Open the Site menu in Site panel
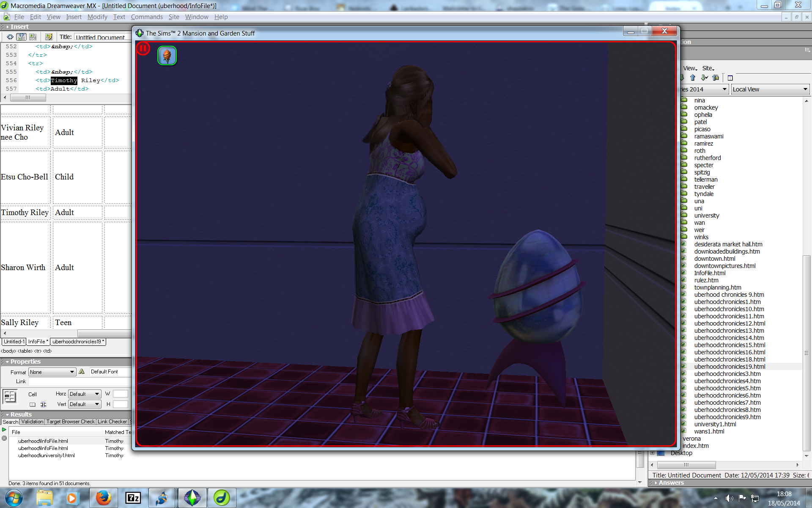The image size is (812, 508). [708, 68]
